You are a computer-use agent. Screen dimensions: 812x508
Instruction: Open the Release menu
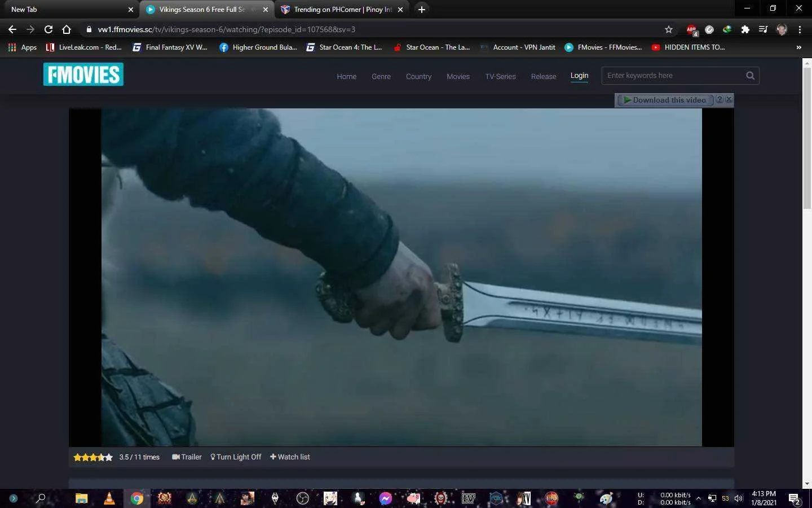pos(544,77)
